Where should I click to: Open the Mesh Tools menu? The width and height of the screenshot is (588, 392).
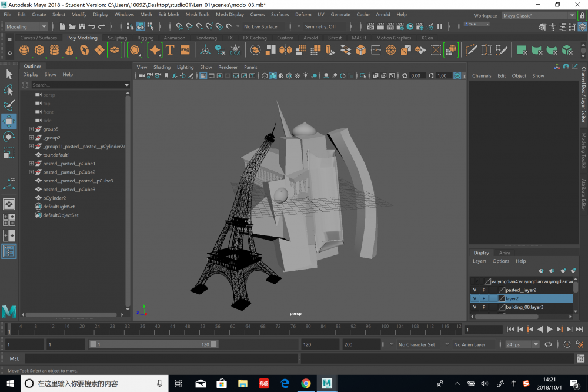pos(198,14)
